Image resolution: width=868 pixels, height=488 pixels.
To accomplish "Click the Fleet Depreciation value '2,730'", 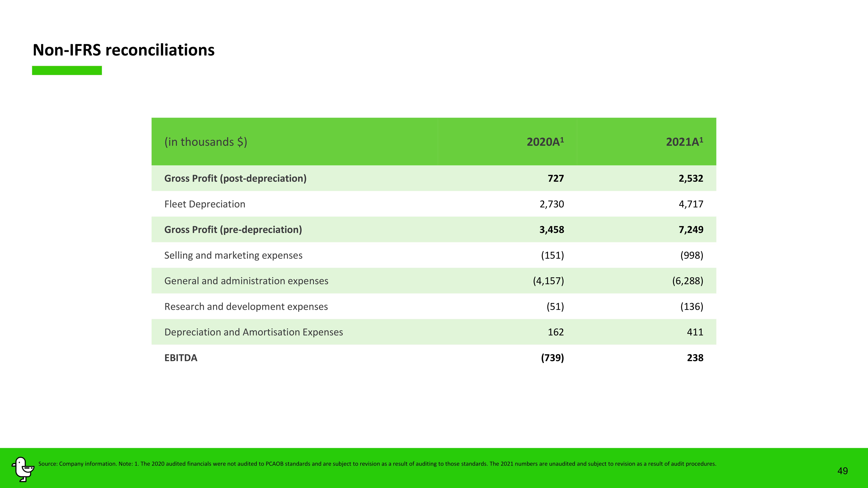I will (x=552, y=204).
